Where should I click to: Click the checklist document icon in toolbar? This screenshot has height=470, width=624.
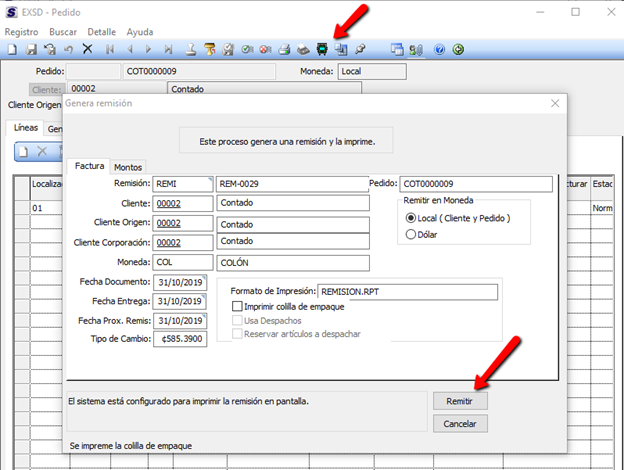tap(228, 49)
